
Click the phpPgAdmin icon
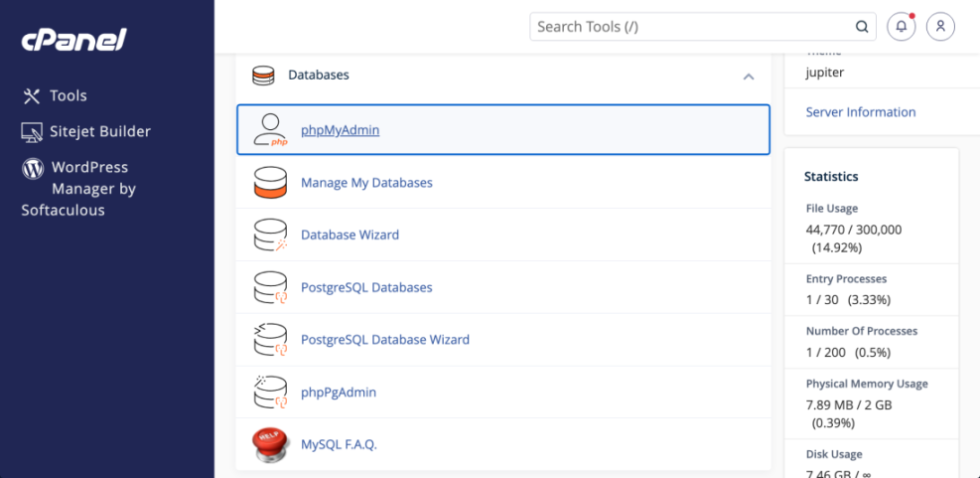[x=271, y=393]
